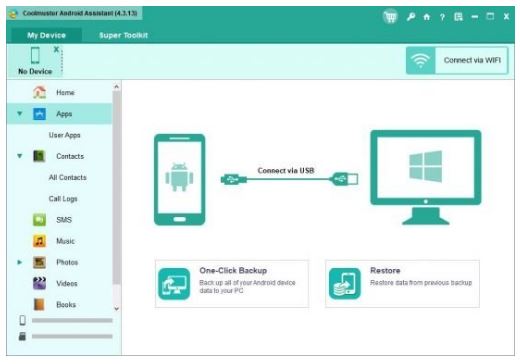The height and width of the screenshot is (364, 520).
Task: Click the Books icon in sidebar
Action: [39, 304]
